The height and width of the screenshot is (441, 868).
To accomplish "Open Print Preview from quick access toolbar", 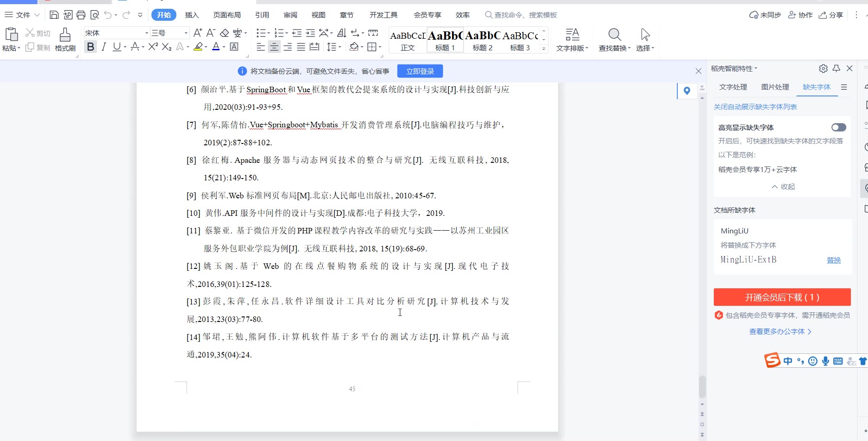I will pos(95,15).
